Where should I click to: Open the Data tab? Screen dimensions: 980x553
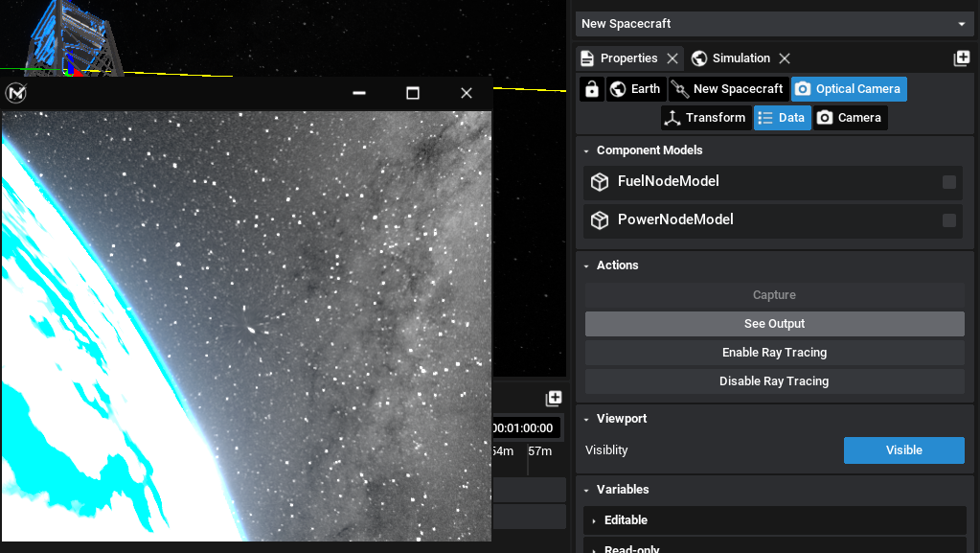pos(782,118)
